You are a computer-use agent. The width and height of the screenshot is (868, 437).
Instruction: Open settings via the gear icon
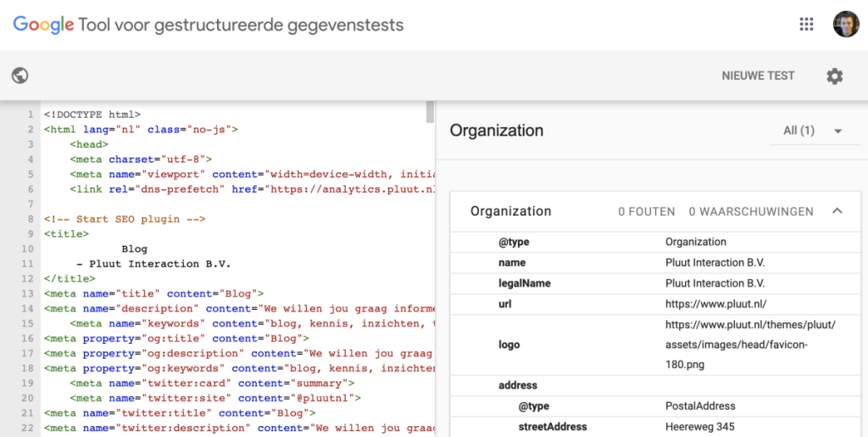point(834,76)
